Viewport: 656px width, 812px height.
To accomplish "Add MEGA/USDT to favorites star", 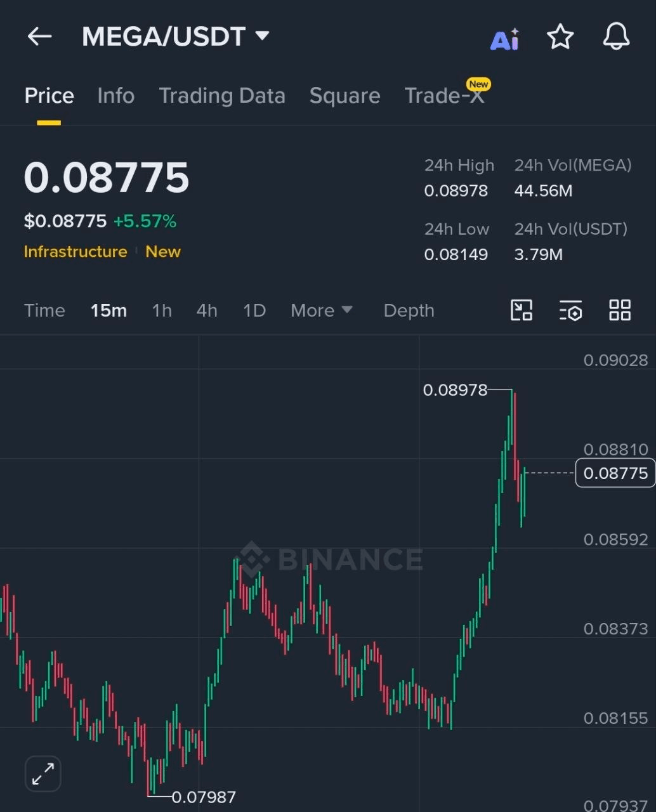I will 560,37.
